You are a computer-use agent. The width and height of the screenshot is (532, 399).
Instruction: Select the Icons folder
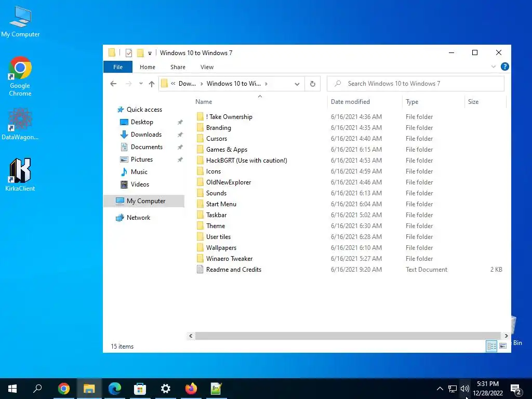click(209, 171)
